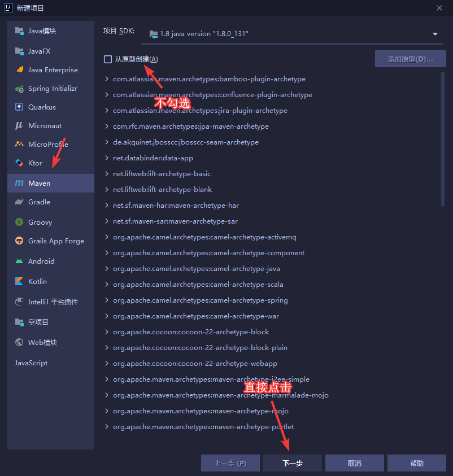Select Android project type
This screenshot has height=476, width=453.
(x=51, y=261)
